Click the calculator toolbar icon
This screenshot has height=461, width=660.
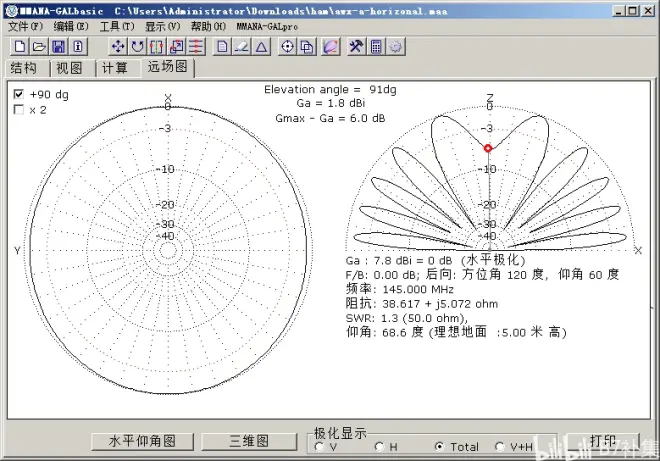pyautogui.click(x=376, y=47)
